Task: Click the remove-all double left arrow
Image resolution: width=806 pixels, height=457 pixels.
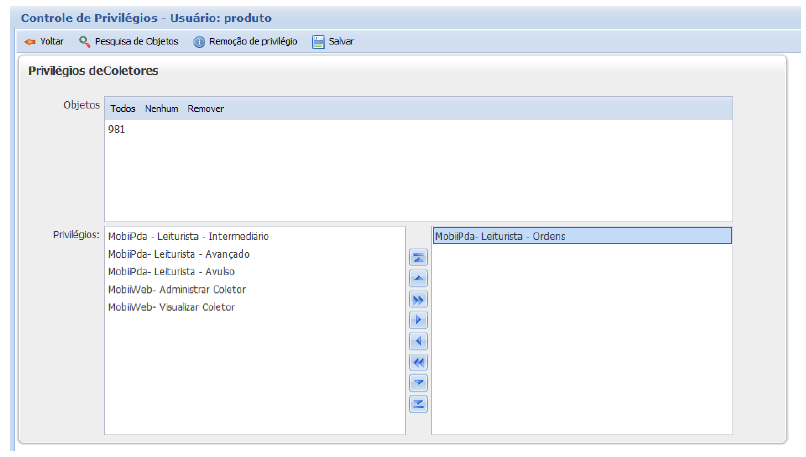Action: (x=419, y=362)
